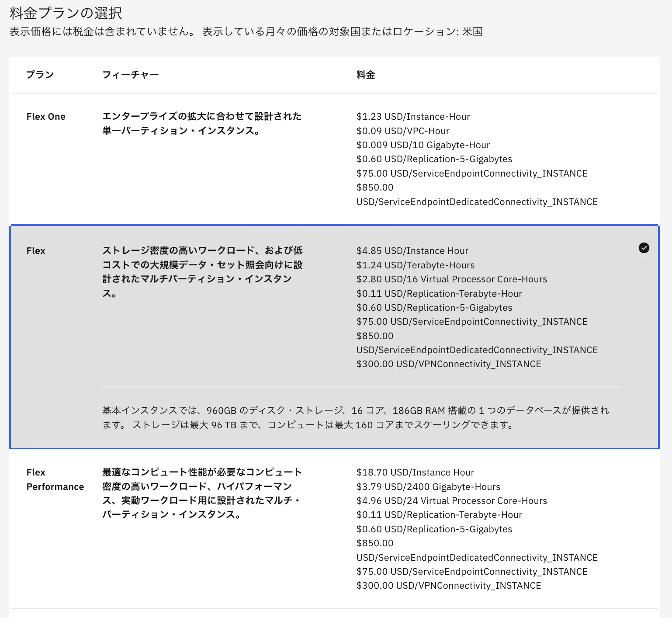
Task: Click $4.85 USD/Instance Hour price
Action: 412,251
